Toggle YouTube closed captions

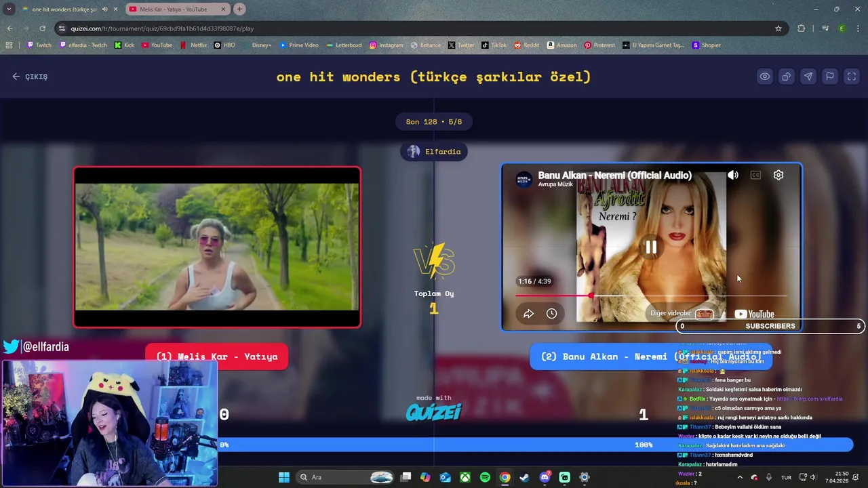click(755, 176)
